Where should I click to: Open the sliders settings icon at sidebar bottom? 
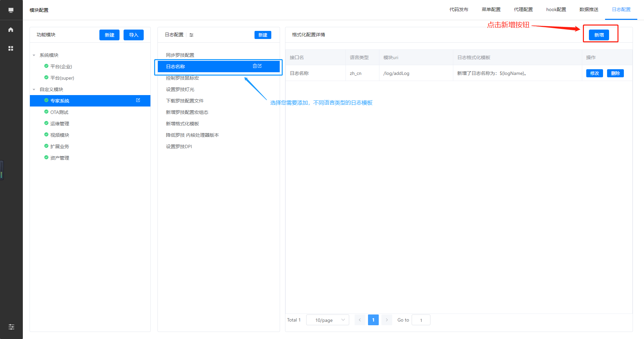pos(11,327)
